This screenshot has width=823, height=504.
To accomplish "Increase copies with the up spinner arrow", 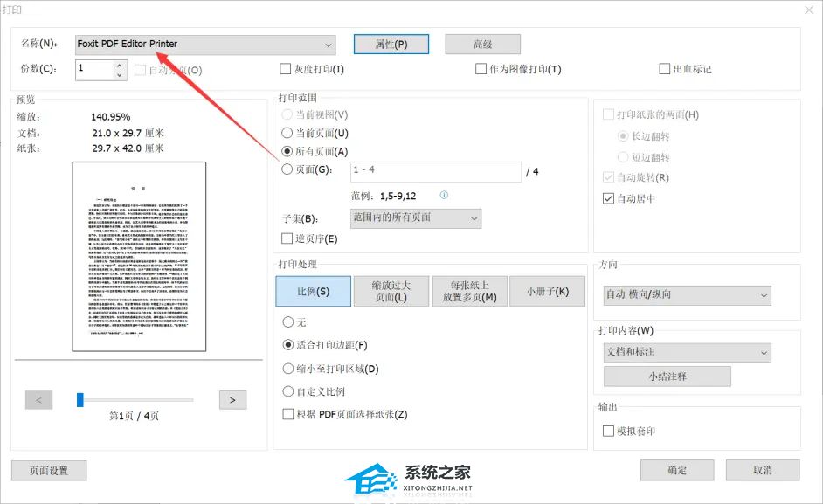I will click(x=119, y=66).
